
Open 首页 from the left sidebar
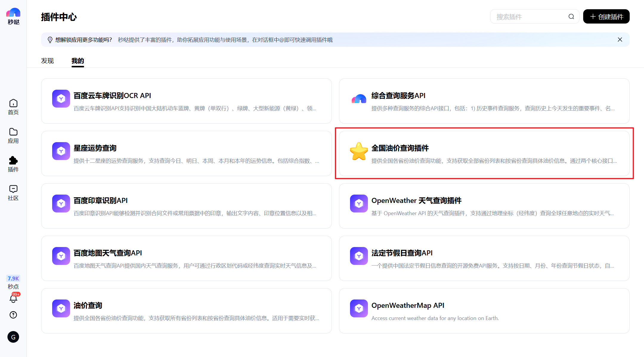coord(13,107)
